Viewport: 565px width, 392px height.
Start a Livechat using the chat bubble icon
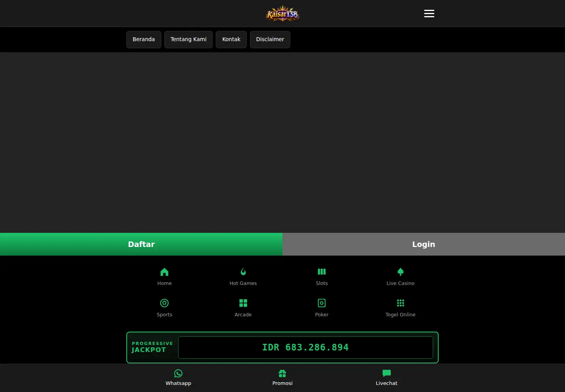click(386, 374)
